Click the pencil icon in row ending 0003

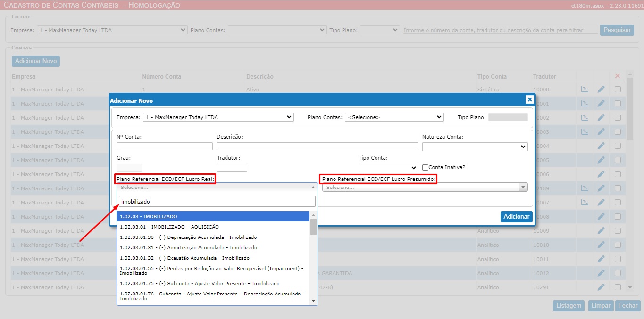point(601,132)
